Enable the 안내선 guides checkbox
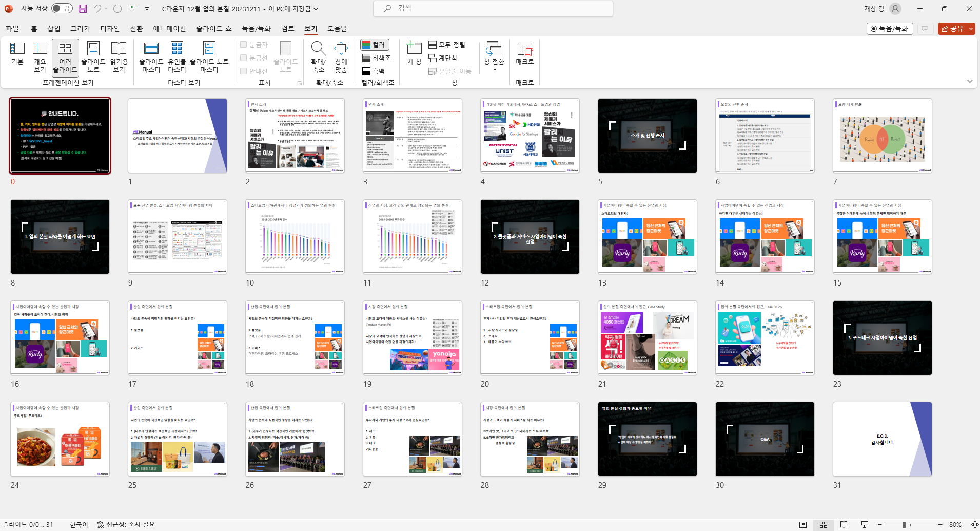 point(244,71)
